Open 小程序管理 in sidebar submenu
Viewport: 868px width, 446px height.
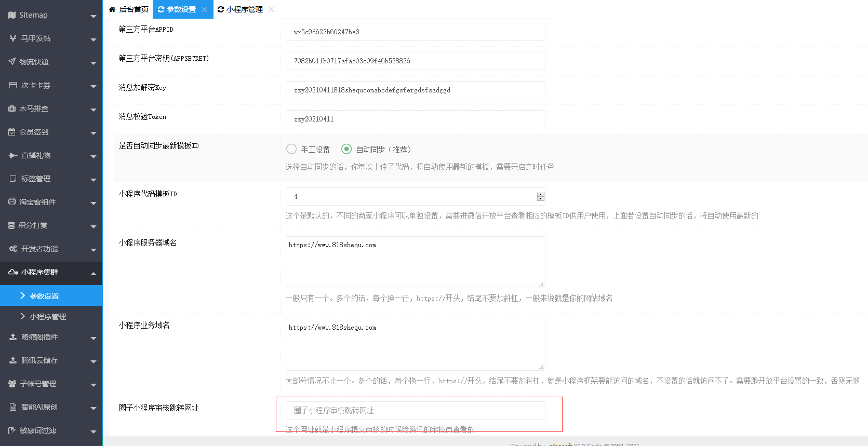[51, 316]
